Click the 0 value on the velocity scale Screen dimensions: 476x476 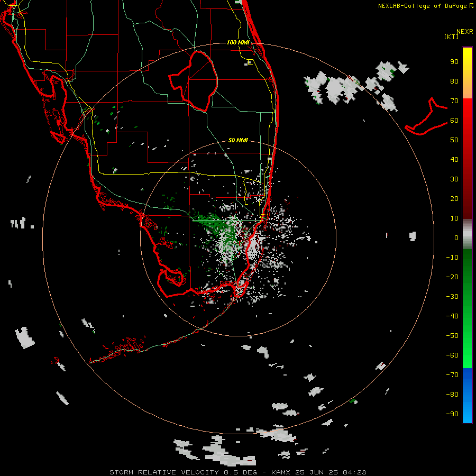(x=456, y=237)
